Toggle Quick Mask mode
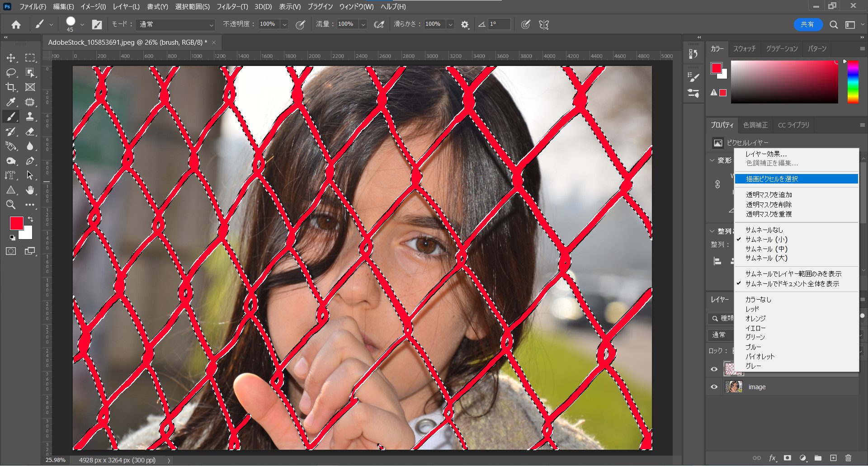This screenshot has height=466, width=868. click(x=11, y=251)
